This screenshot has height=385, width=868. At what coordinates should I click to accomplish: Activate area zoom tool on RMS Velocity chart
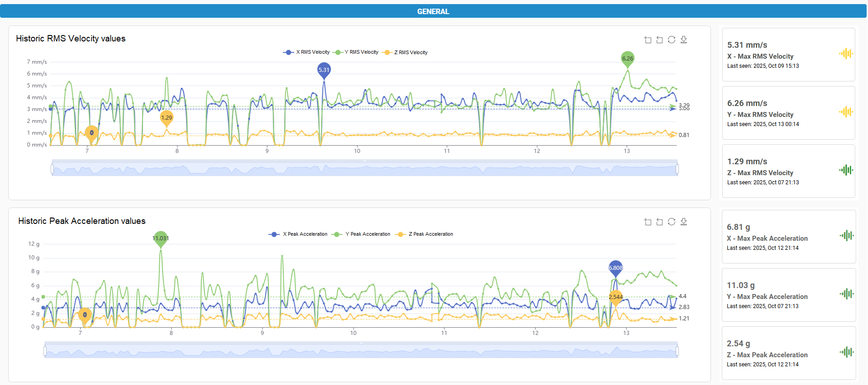tap(648, 40)
